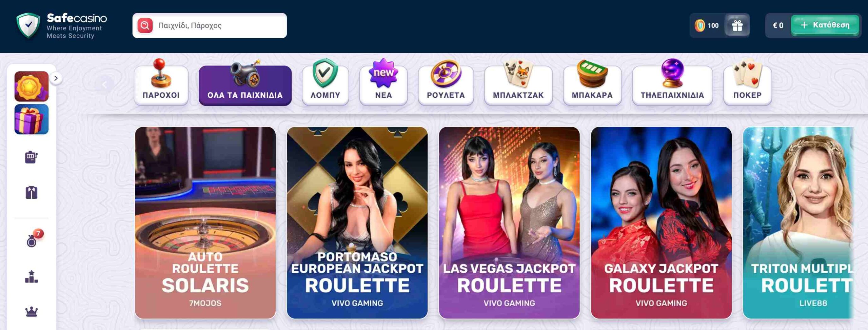Focus the Παιχνίδι, Πάροχος search field
The height and width of the screenshot is (330, 868).
click(210, 25)
